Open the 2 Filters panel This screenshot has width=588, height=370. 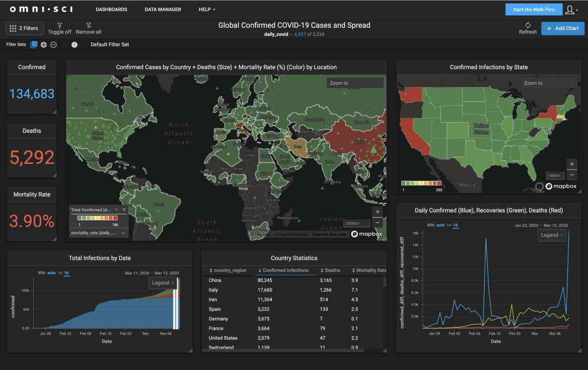(24, 28)
